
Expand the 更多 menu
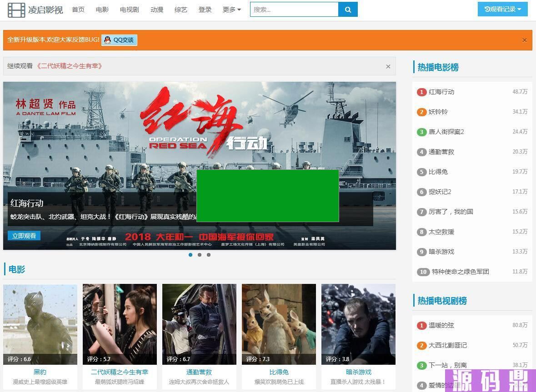[231, 10]
